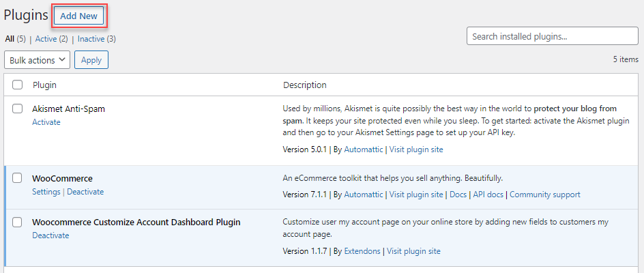The width and height of the screenshot is (644, 273).
Task: Filter by Inactive plugins
Action: point(91,39)
